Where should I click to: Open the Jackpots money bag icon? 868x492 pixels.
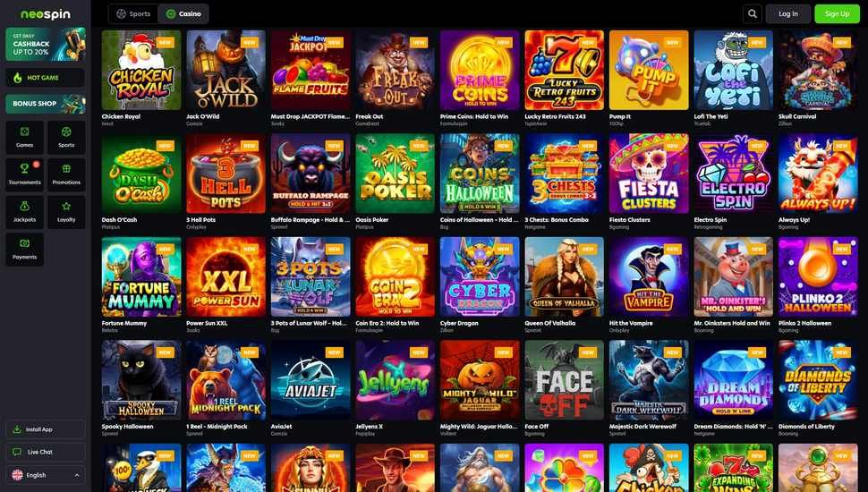[x=24, y=206]
